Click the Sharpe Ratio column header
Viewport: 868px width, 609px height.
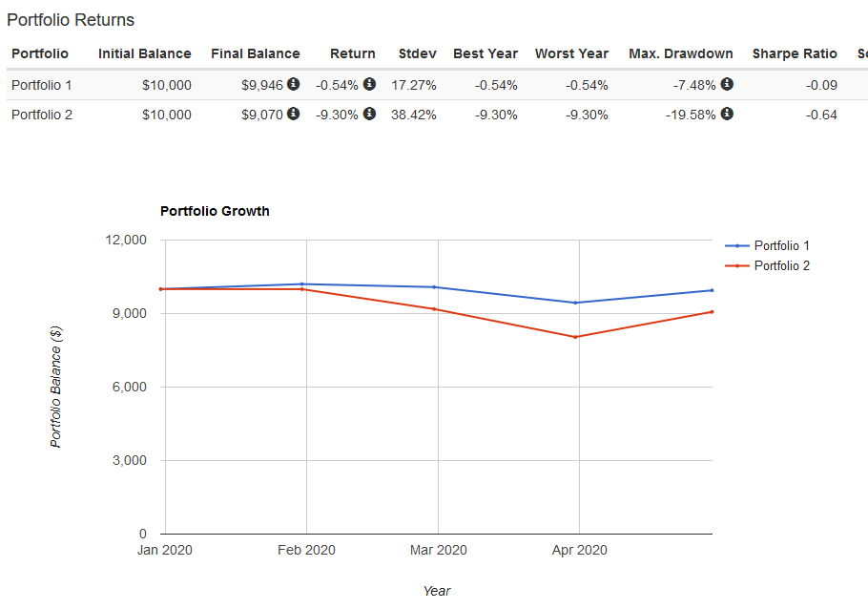pyautogui.click(x=794, y=53)
